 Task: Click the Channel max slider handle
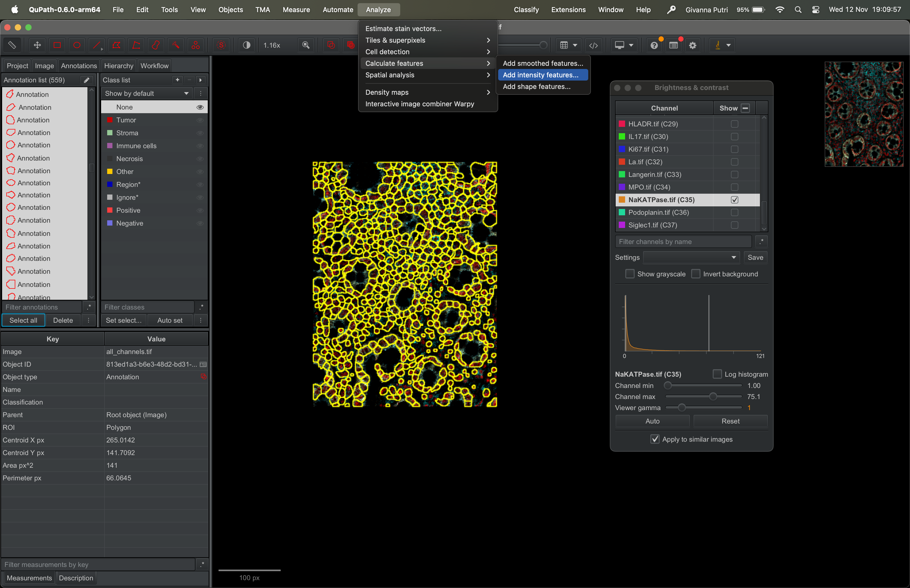click(713, 397)
